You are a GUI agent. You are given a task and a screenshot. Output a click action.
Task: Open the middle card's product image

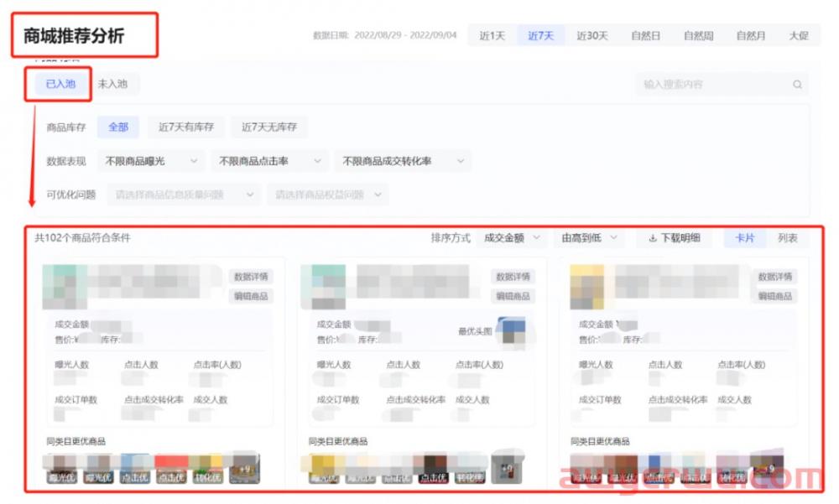click(x=324, y=287)
